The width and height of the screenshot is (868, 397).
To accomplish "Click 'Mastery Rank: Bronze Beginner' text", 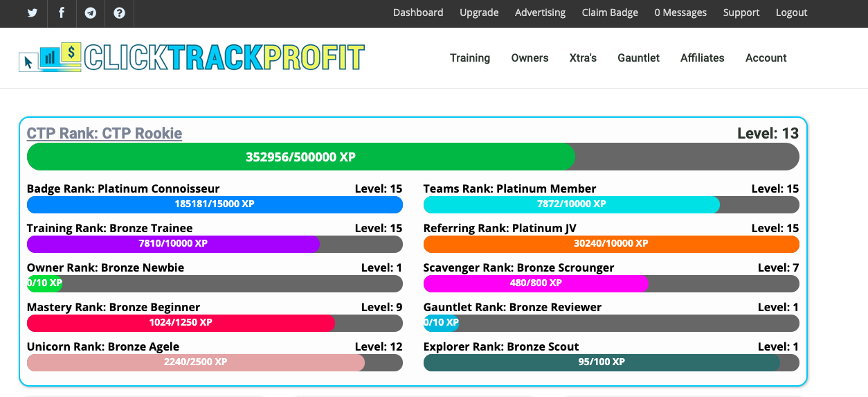I will click(114, 307).
